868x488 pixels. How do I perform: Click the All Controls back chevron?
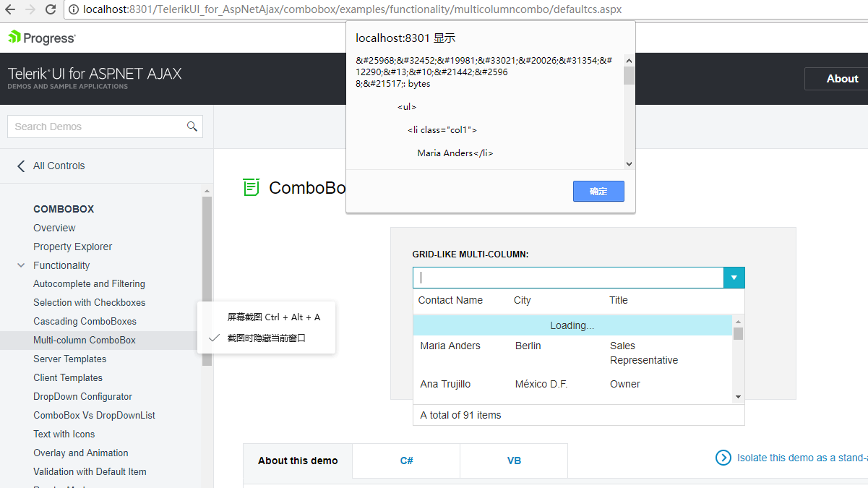pyautogui.click(x=20, y=166)
